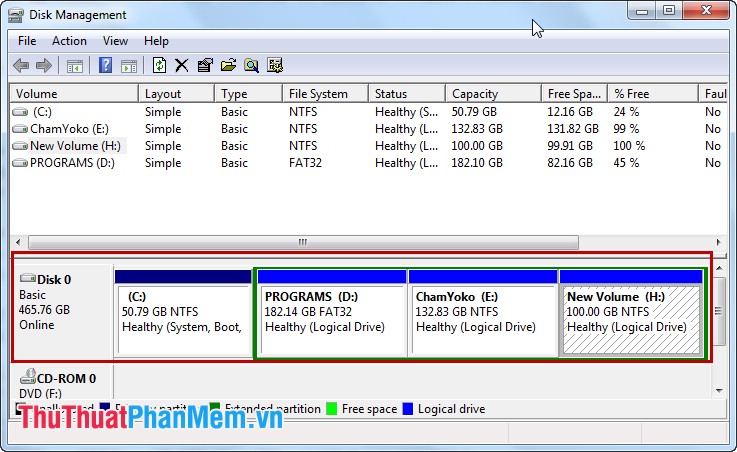Open the View menu

click(x=115, y=41)
